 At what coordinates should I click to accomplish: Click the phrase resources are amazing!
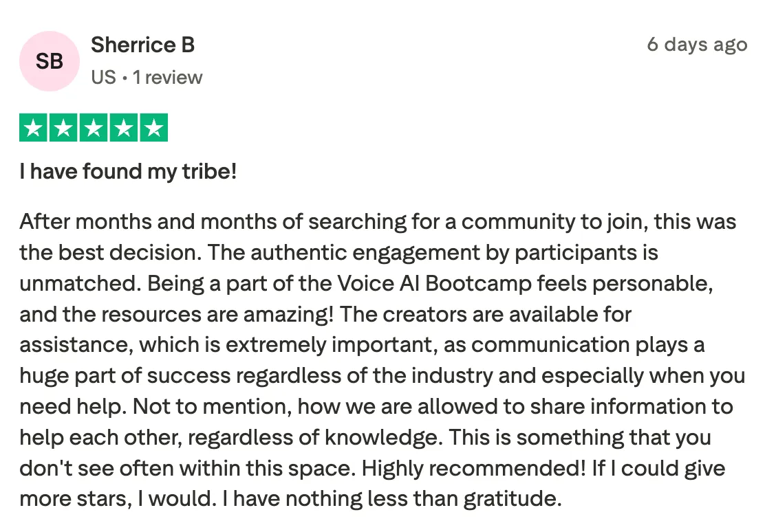217,314
